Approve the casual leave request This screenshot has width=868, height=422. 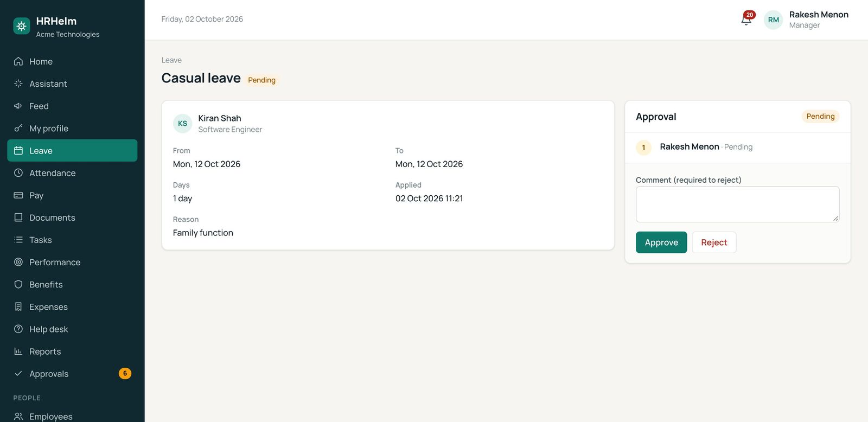click(661, 242)
